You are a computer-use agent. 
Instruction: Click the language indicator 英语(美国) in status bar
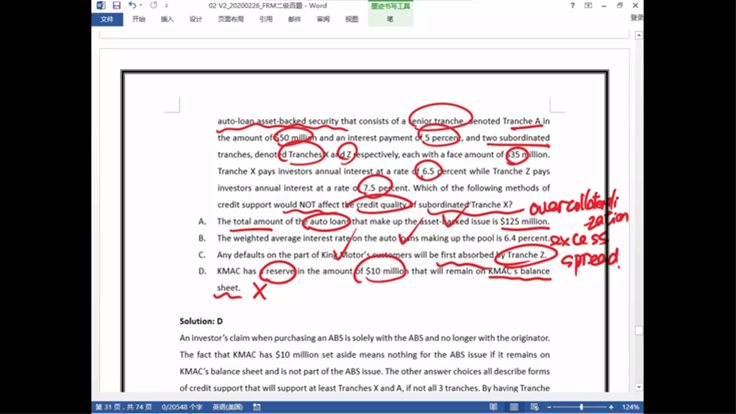point(227,407)
